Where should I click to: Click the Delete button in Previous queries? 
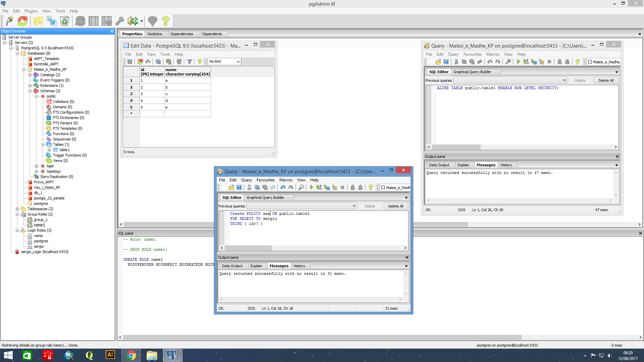(x=369, y=205)
